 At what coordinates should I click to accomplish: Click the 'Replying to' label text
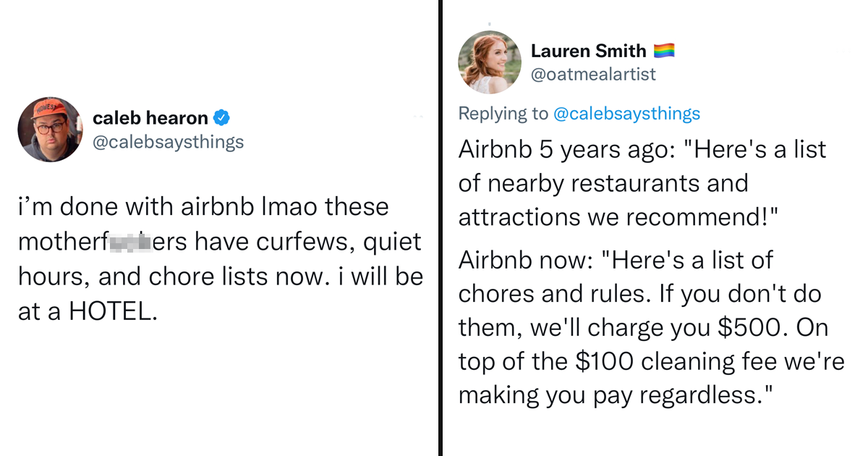click(503, 113)
